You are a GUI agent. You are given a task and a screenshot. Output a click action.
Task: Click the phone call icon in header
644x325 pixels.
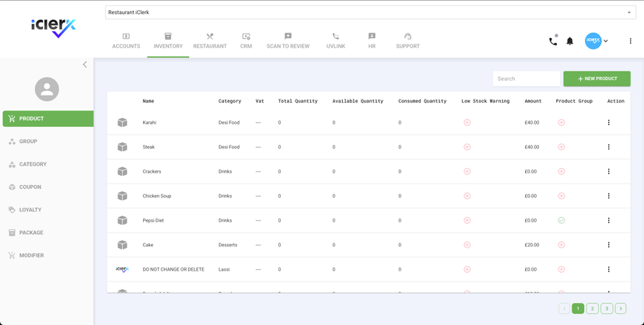pos(553,41)
